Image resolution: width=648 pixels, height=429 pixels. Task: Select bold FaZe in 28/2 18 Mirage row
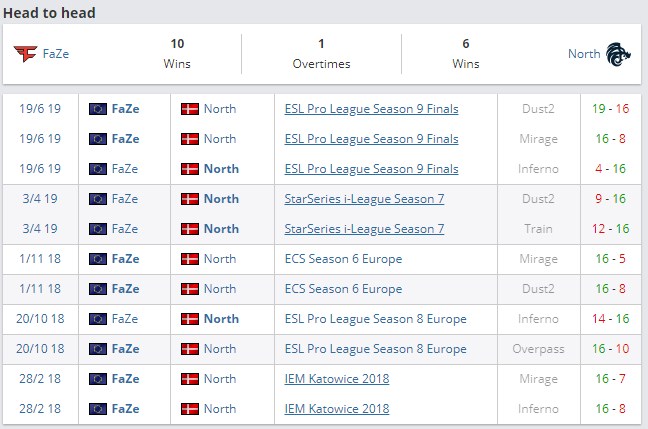tap(126, 378)
